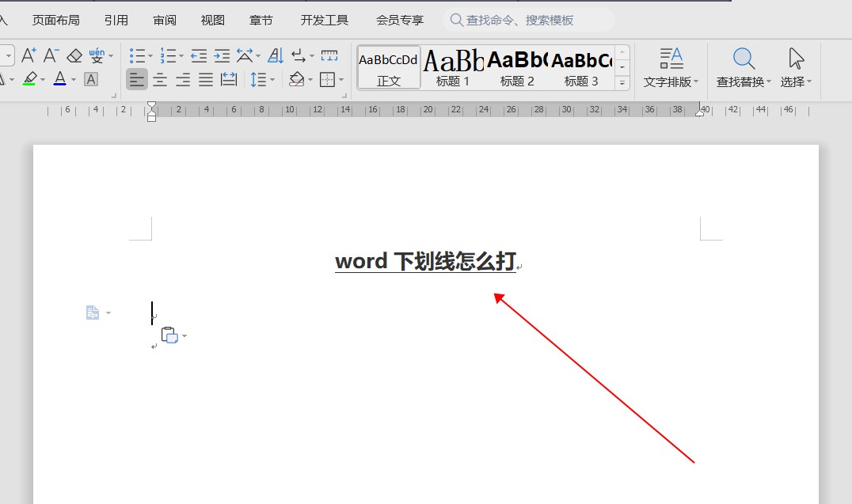Open the 页面布局 tab
This screenshot has width=852, height=504.
(x=55, y=20)
